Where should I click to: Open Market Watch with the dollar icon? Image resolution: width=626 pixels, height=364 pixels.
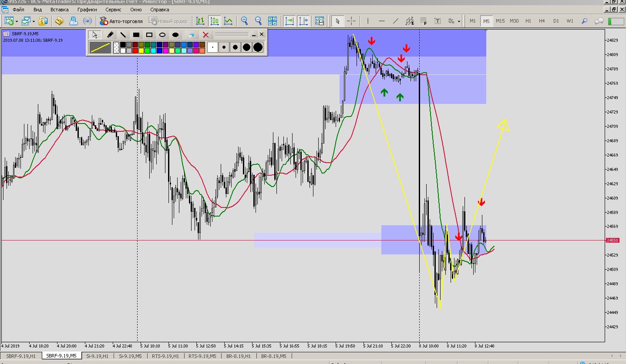43,21
